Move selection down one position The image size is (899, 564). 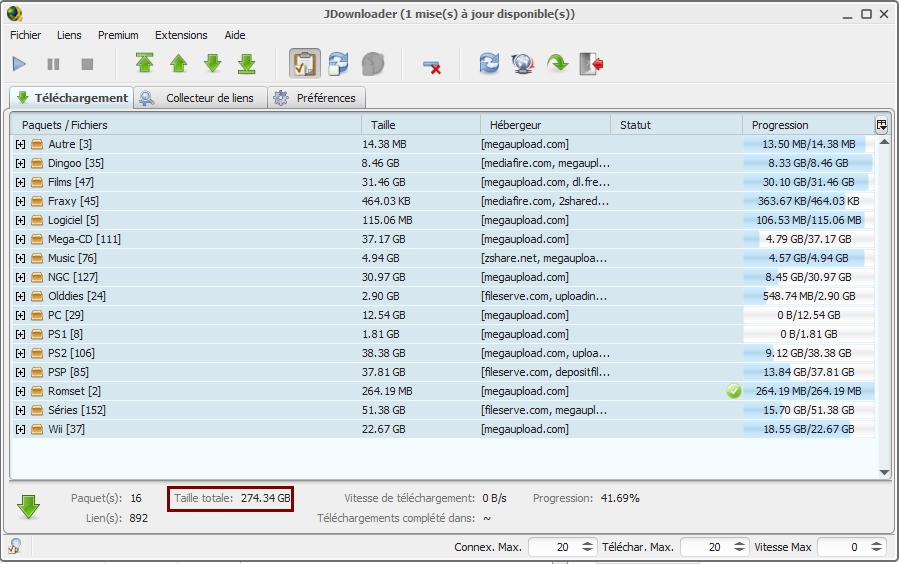pos(213,63)
